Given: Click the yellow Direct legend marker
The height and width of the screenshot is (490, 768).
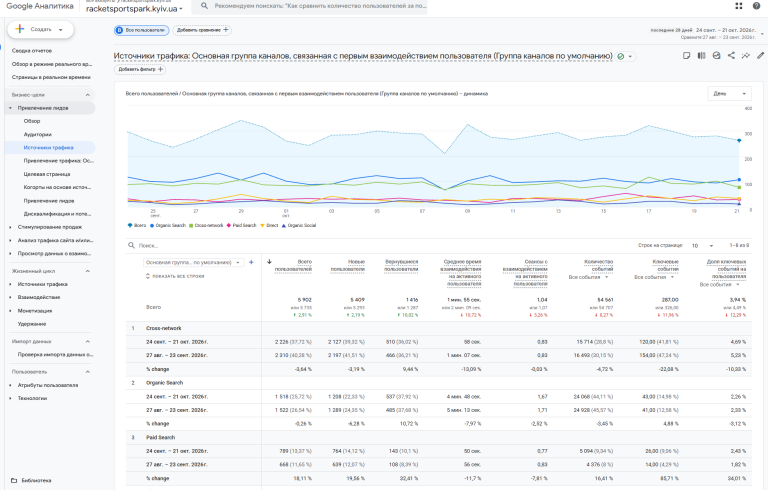Looking at the screenshot, I should click(262, 225).
